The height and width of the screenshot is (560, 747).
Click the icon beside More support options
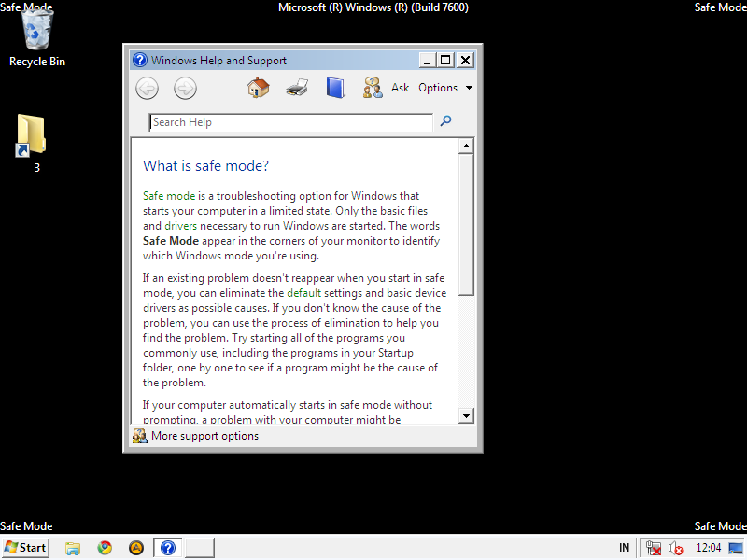[139, 436]
